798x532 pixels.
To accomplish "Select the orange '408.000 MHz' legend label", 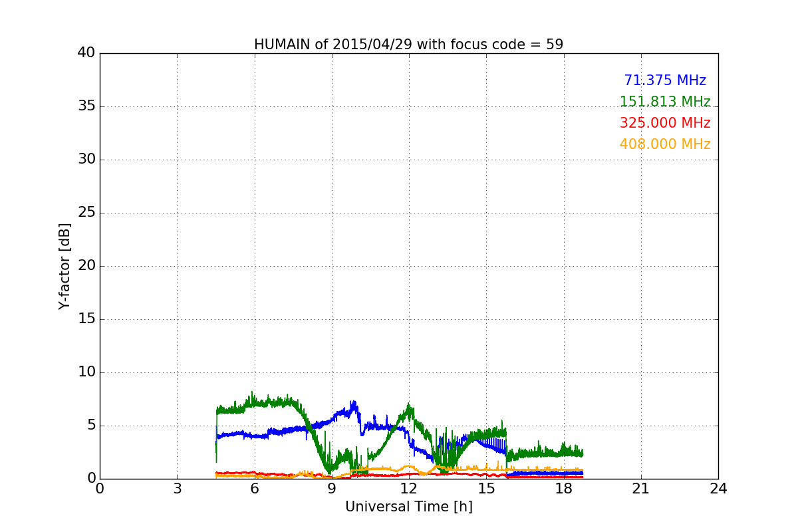I will [665, 144].
